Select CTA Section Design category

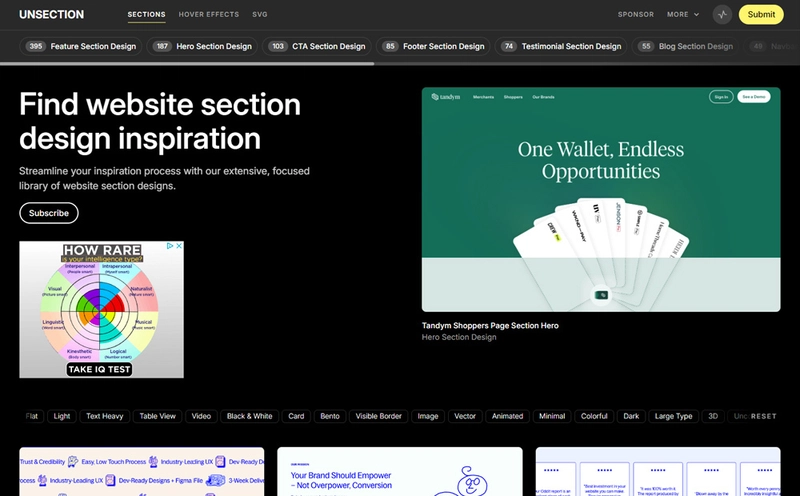(317, 46)
